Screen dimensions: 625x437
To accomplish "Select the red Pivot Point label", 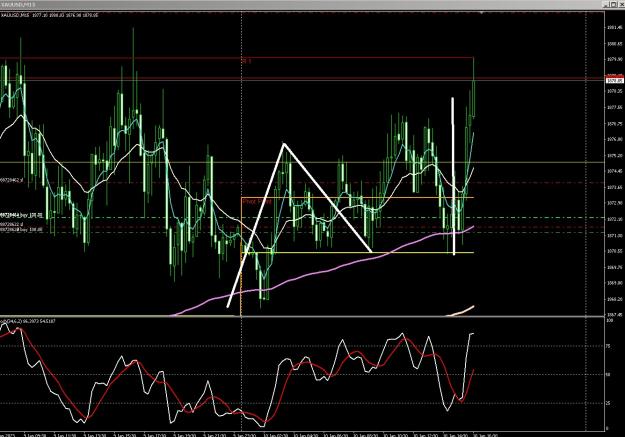I will tap(257, 202).
